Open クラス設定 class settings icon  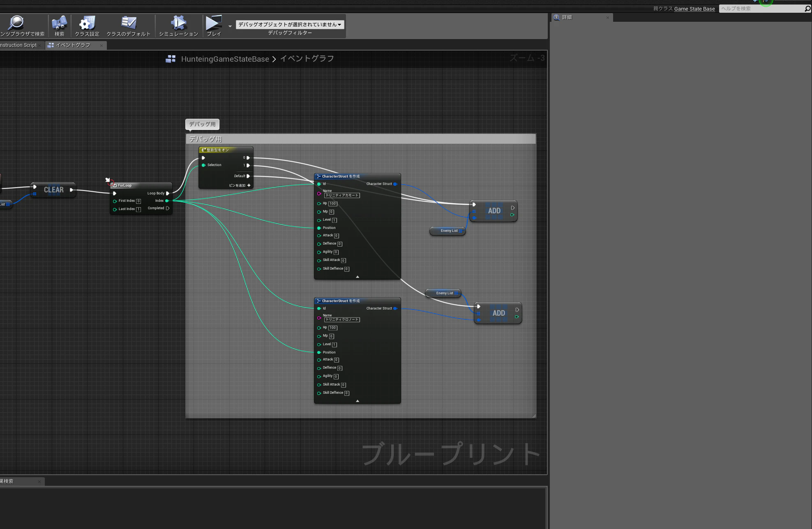click(x=87, y=23)
